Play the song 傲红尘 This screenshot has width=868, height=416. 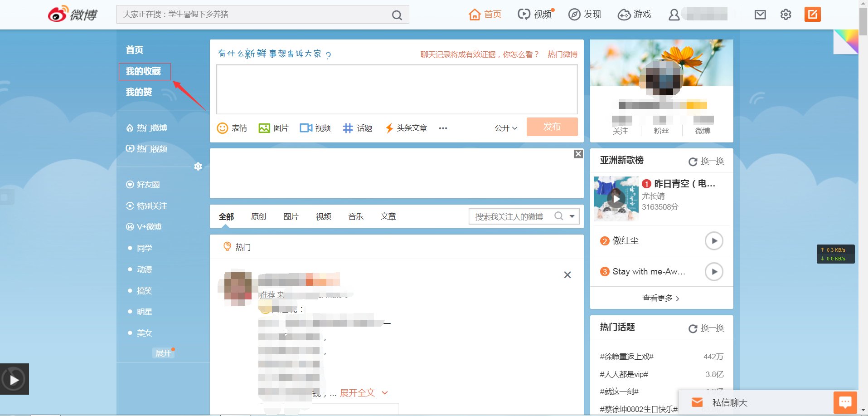pos(713,241)
